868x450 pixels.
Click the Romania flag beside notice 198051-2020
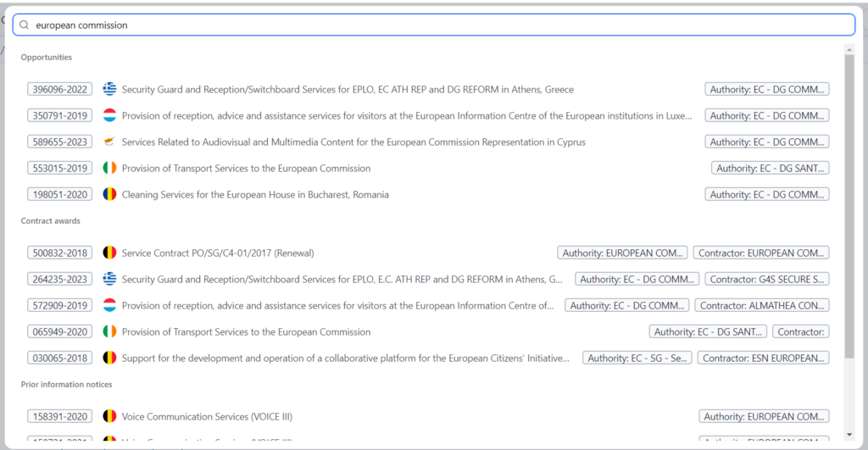(x=109, y=194)
